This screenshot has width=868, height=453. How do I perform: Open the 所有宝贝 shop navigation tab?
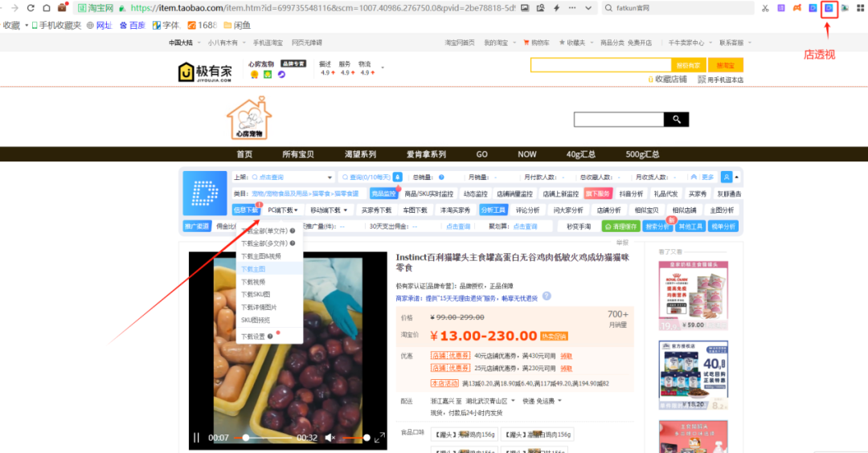(x=298, y=154)
